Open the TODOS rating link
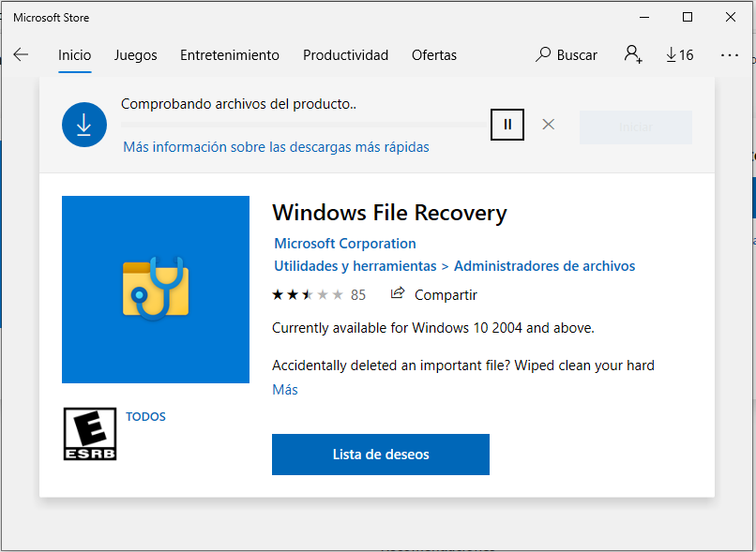Image resolution: width=756 pixels, height=552 pixels. click(x=145, y=417)
